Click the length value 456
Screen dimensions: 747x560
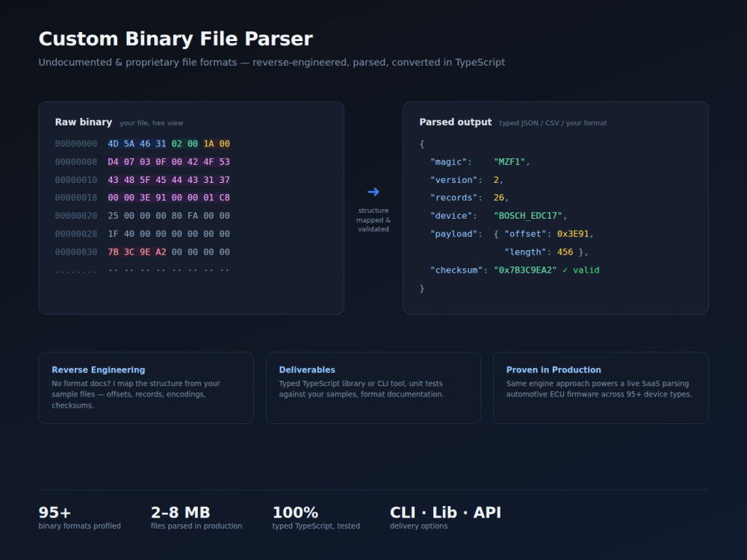pyautogui.click(x=565, y=252)
